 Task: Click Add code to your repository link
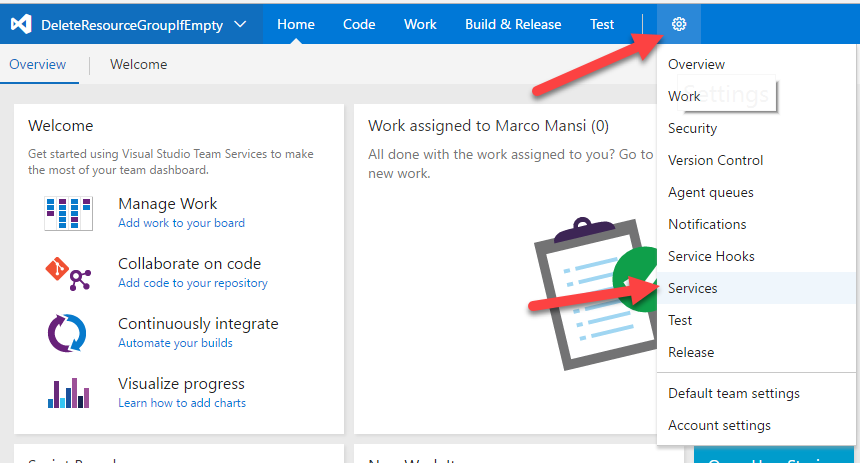(193, 283)
